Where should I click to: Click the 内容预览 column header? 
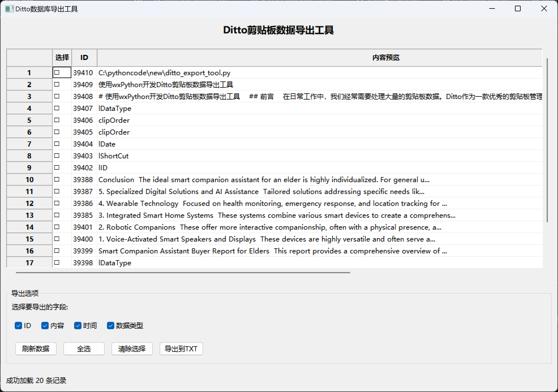(x=320, y=58)
